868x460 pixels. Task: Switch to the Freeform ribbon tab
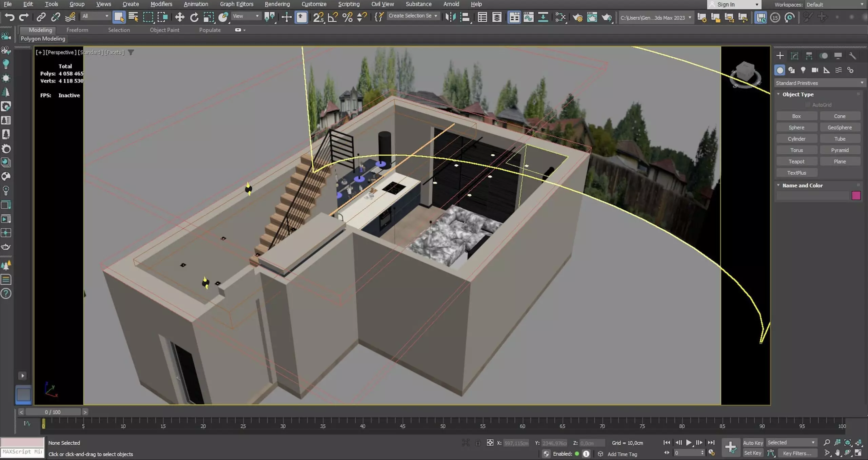tap(77, 30)
